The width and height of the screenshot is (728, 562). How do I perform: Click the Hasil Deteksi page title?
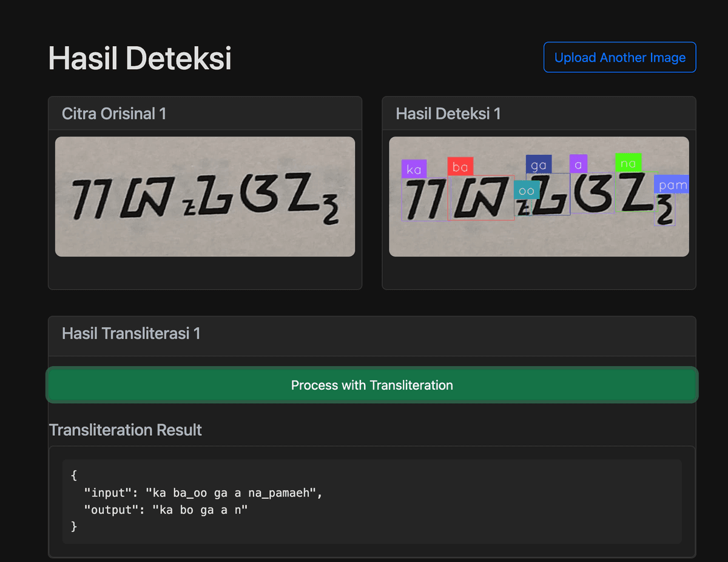140,59
